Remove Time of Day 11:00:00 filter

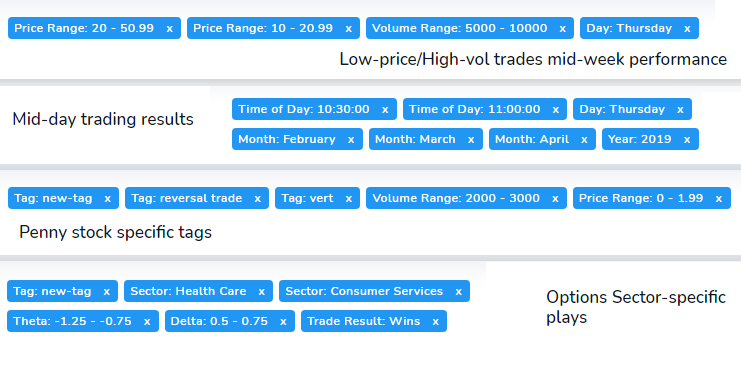pos(556,110)
